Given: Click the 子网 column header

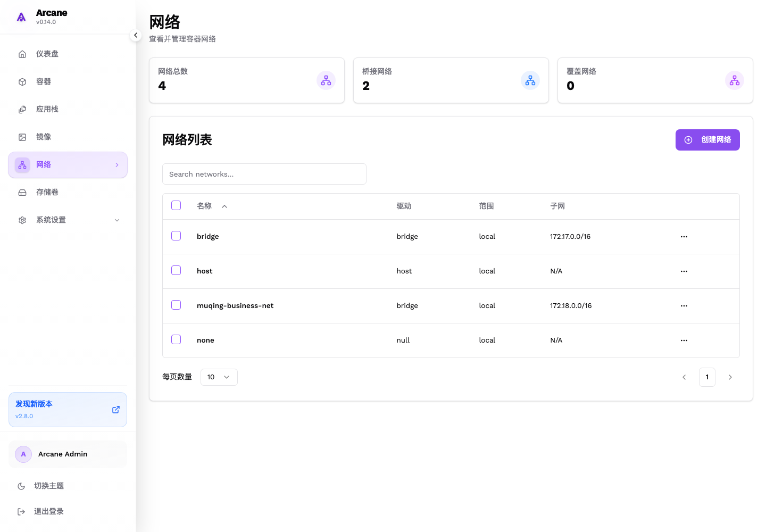Looking at the screenshot, I should [x=557, y=206].
